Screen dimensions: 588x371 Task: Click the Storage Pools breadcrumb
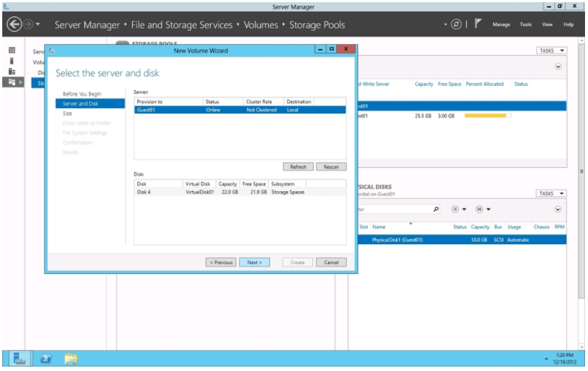coord(317,25)
